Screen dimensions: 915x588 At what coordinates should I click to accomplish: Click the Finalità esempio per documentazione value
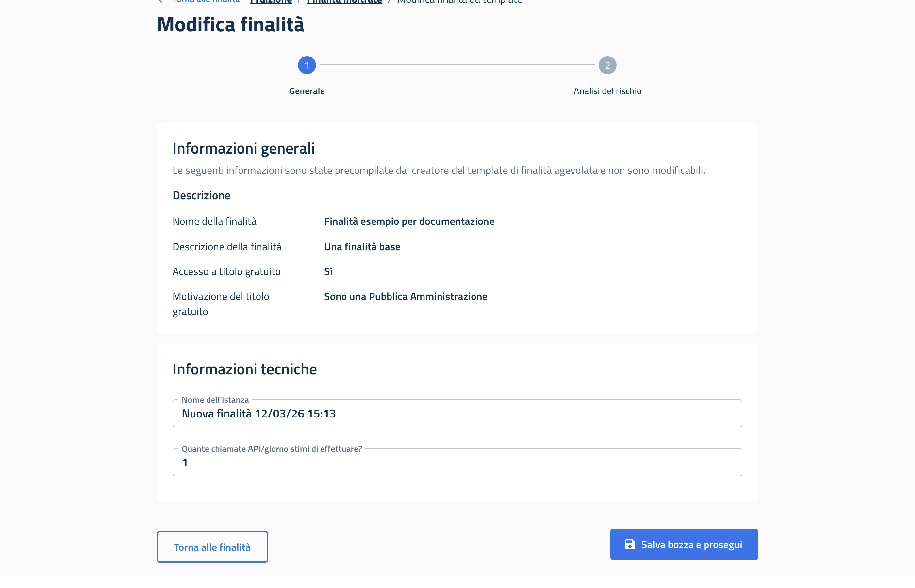pos(409,221)
